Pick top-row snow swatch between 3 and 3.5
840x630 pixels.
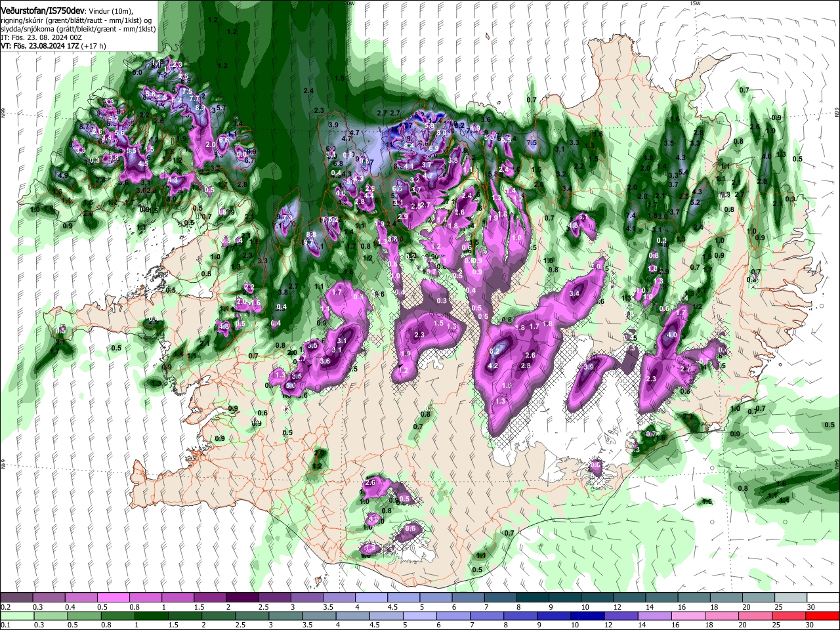click(x=306, y=598)
